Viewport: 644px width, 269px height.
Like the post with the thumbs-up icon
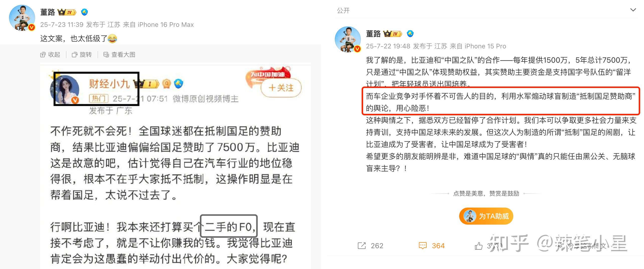point(478,246)
